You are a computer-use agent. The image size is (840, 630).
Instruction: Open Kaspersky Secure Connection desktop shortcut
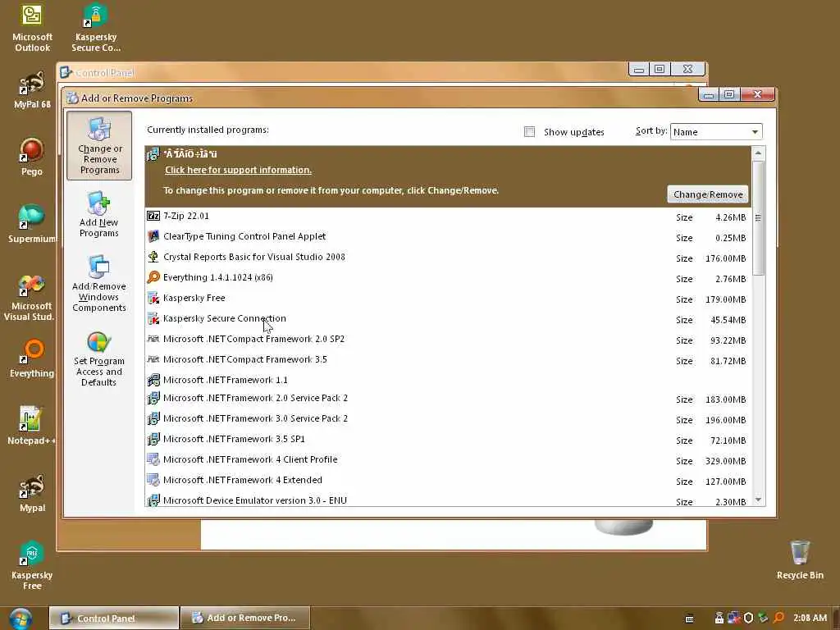click(96, 28)
